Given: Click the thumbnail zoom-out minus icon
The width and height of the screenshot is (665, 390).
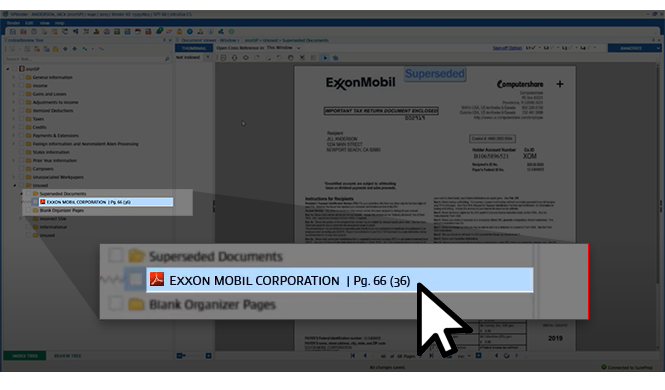Looking at the screenshot, I should 180,356.
